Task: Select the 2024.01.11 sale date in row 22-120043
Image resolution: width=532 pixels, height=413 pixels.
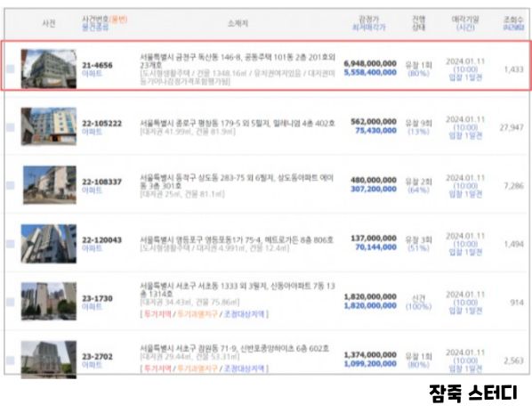Action: (x=465, y=236)
